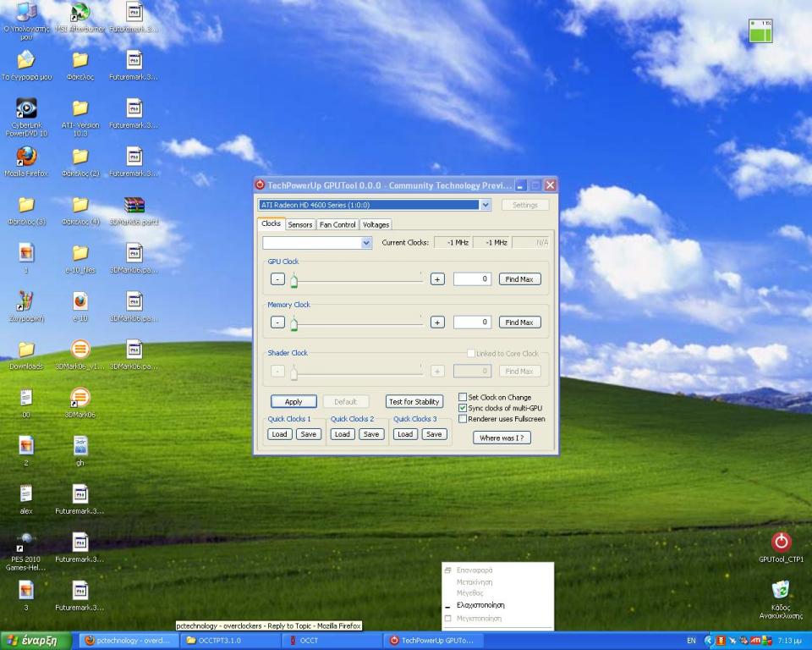Viewport: 812px width, 650px height.
Task: Uncheck Sync clocks of multi-GPU
Action: pyautogui.click(x=463, y=408)
